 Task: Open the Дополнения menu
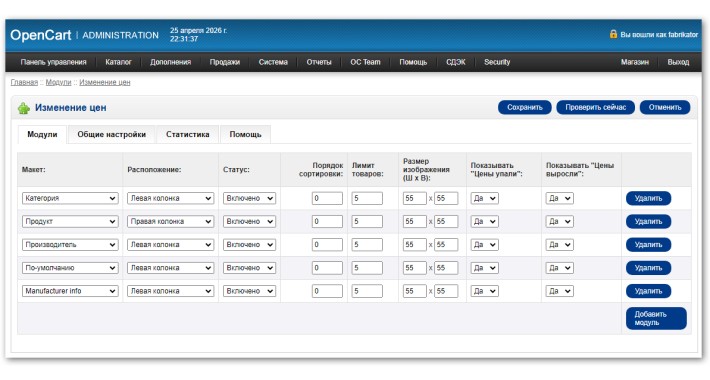tap(170, 62)
